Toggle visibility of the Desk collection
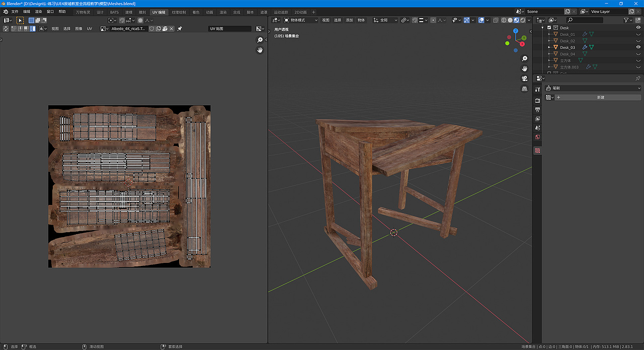644x350 pixels. [638, 28]
